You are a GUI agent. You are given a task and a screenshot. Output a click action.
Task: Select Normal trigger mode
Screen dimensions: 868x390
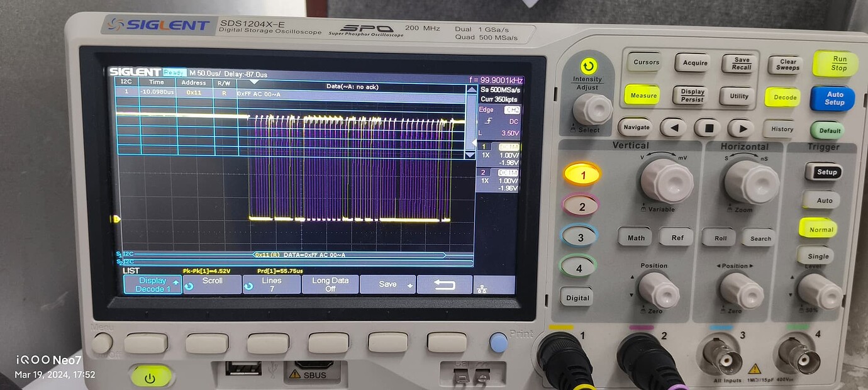818,229
